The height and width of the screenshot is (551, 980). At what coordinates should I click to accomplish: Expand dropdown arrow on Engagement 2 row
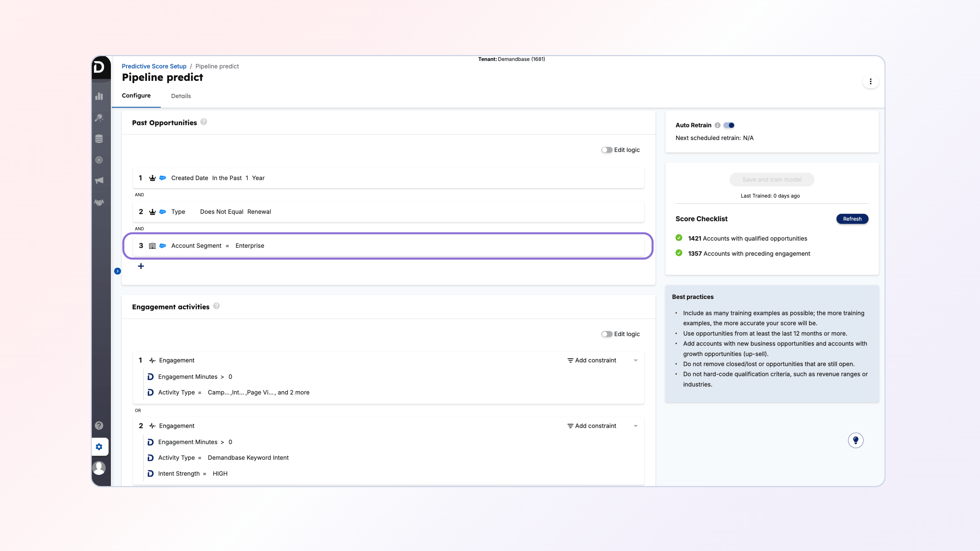635,426
